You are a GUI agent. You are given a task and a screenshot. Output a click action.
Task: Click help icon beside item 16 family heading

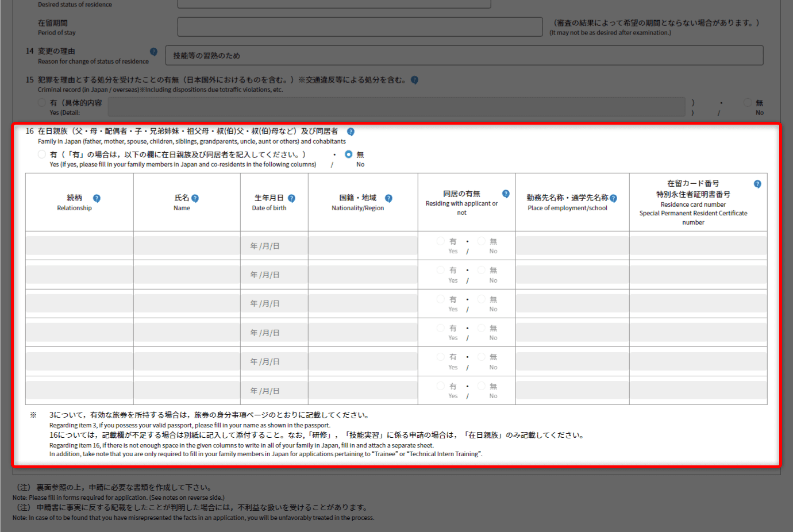pos(351,132)
